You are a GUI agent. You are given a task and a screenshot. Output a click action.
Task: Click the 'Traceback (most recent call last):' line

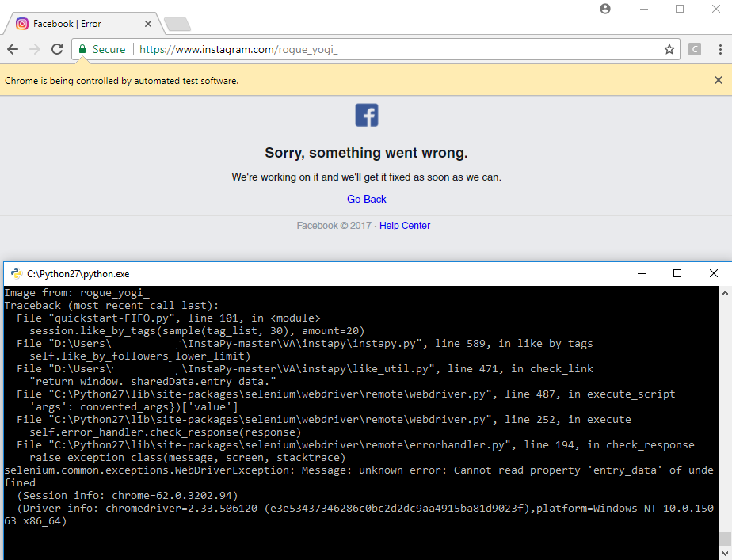pos(112,305)
